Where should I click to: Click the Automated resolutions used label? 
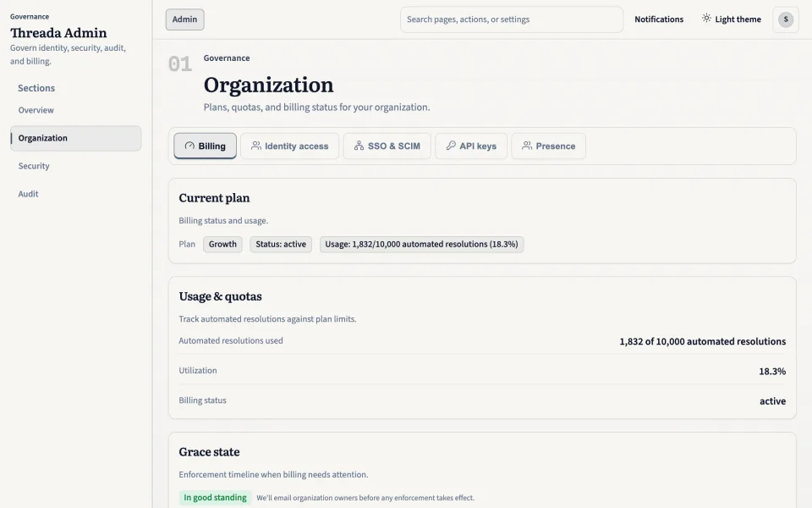pyautogui.click(x=231, y=340)
